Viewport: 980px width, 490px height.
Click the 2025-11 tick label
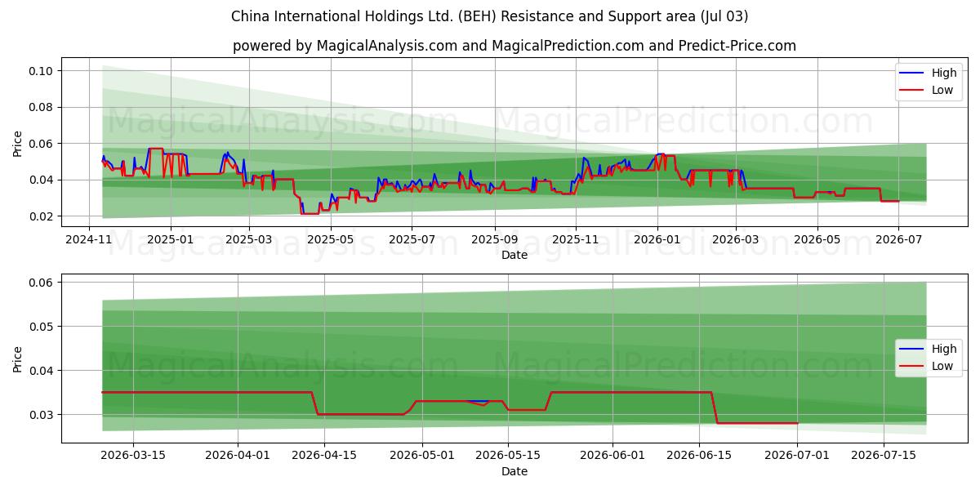click(x=576, y=239)
